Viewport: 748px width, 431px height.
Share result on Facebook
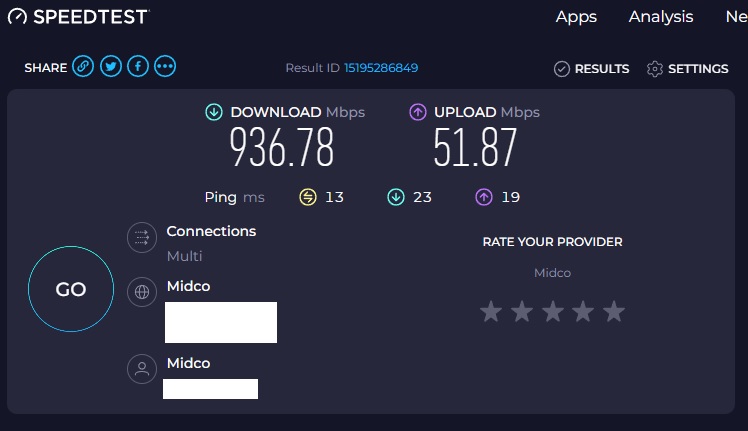coord(138,66)
